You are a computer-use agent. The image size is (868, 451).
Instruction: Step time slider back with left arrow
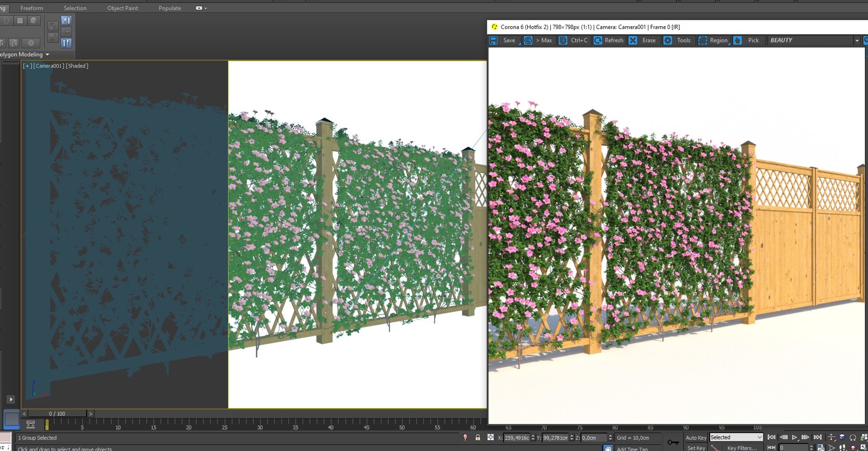point(24,413)
